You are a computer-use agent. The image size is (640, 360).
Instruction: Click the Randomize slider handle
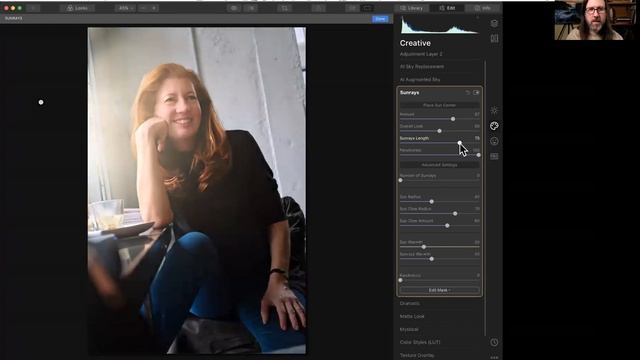coord(401,280)
